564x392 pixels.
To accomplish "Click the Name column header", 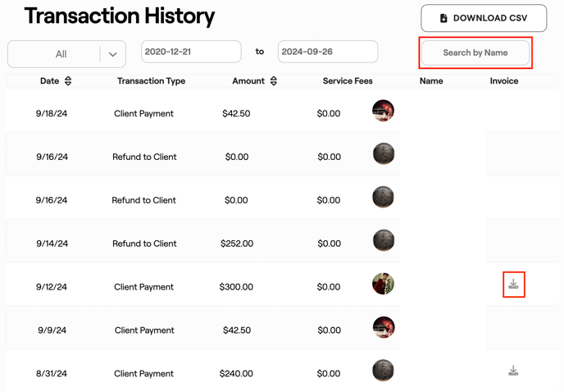I will click(x=431, y=81).
